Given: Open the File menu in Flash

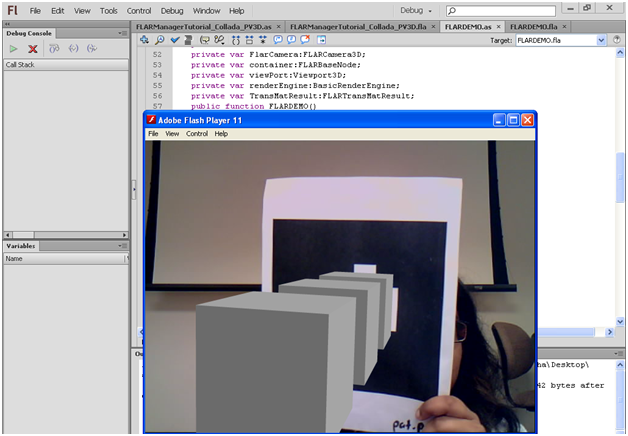Looking at the screenshot, I should [x=35, y=11].
